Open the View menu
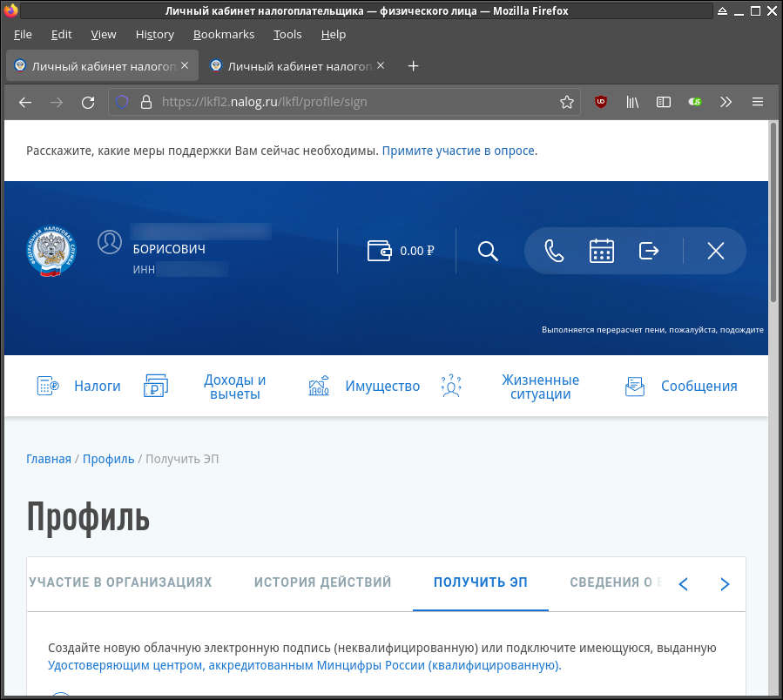 104,35
